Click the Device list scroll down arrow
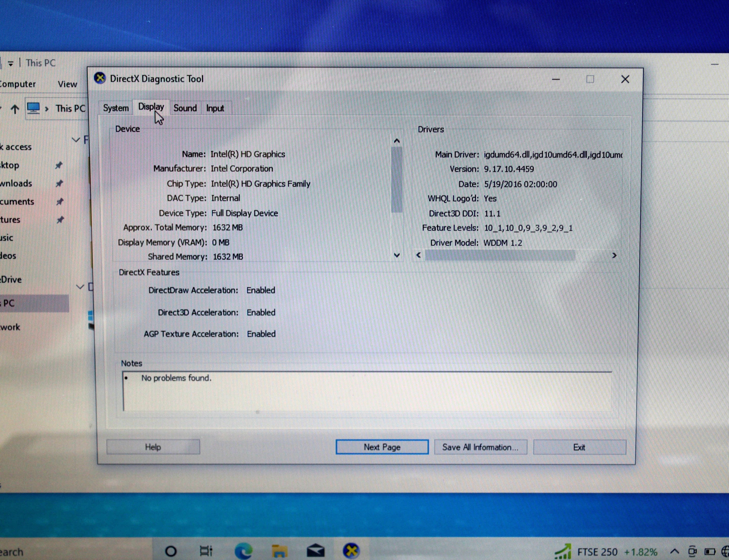729x560 pixels. click(x=397, y=255)
